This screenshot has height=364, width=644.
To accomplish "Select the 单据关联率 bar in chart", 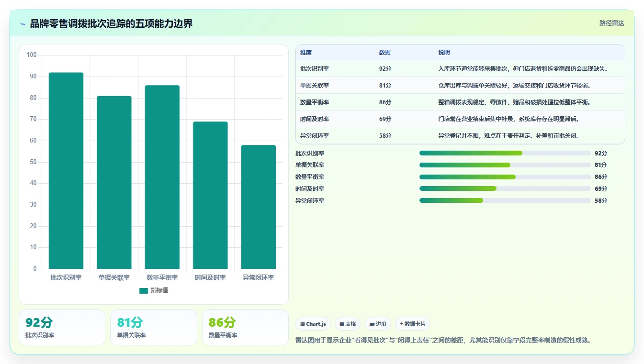I will 114,182.
